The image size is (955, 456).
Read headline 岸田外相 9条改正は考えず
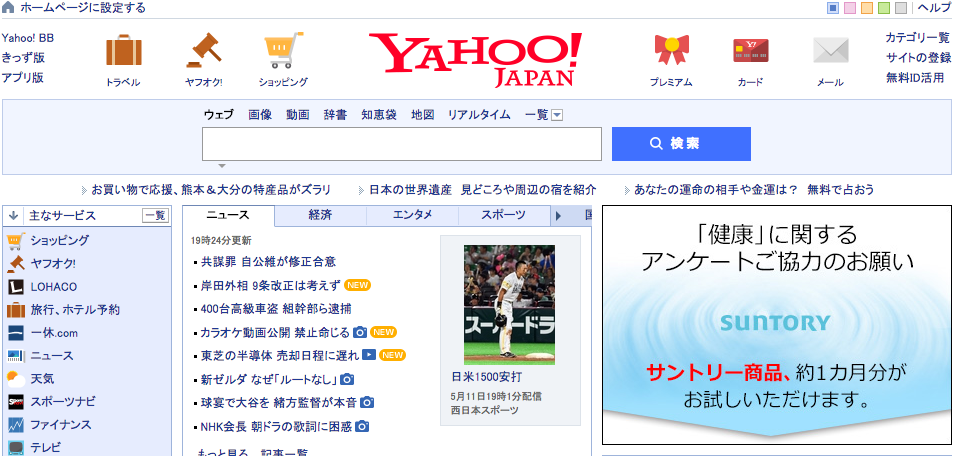[x=270, y=285]
